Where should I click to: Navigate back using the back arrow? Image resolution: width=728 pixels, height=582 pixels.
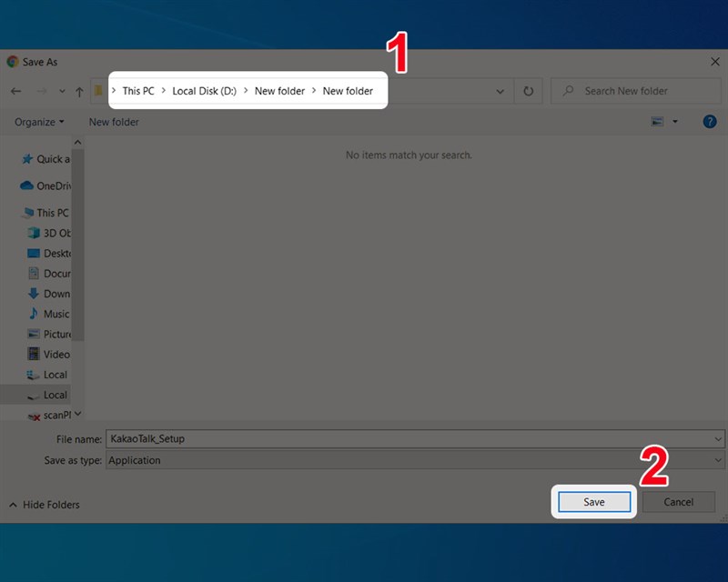coord(16,90)
